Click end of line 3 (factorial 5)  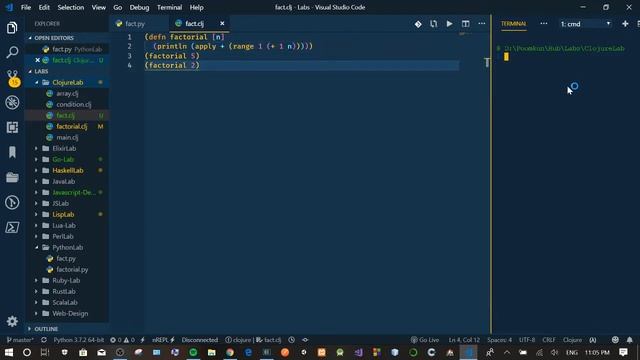tap(200, 56)
